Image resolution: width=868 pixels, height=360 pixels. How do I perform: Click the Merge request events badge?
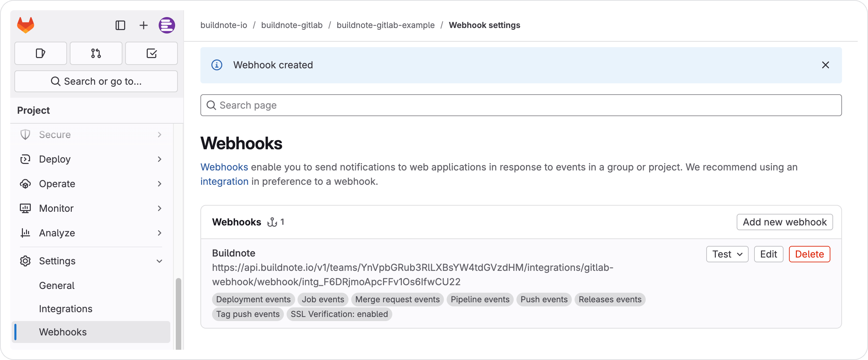[x=397, y=300]
